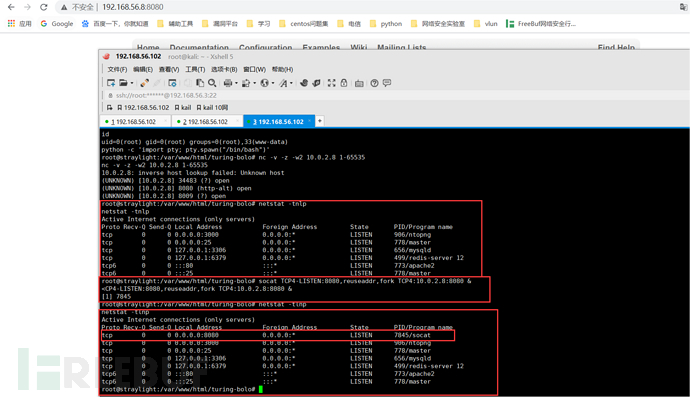This screenshot has height=397, width=690.
Task: Open the 选项卡(B) menu in Xshell
Action: [224, 70]
